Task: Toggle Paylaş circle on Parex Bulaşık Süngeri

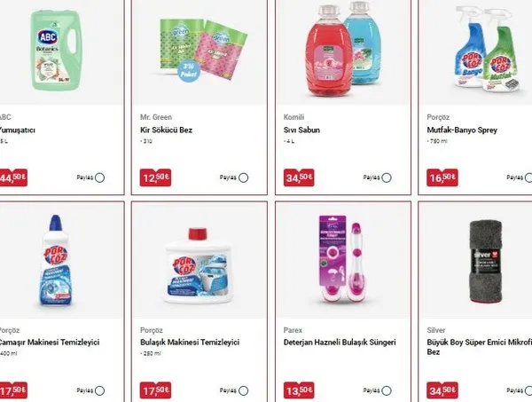Action: click(x=387, y=390)
